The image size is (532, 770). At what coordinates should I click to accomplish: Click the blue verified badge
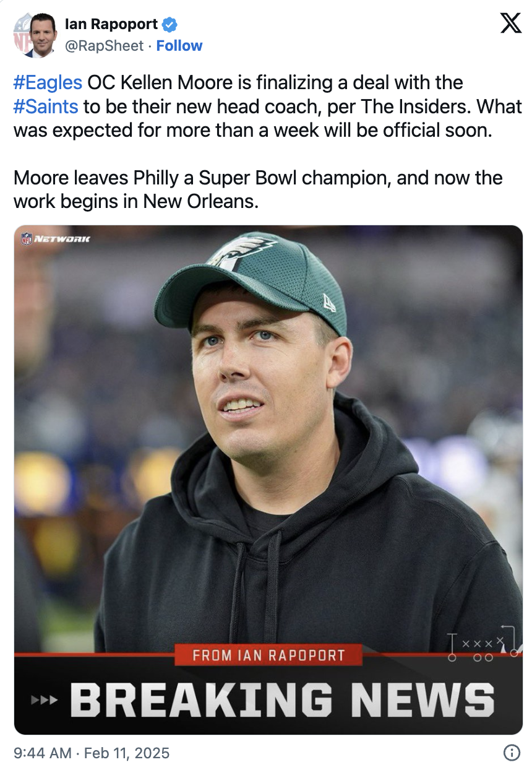(x=170, y=25)
